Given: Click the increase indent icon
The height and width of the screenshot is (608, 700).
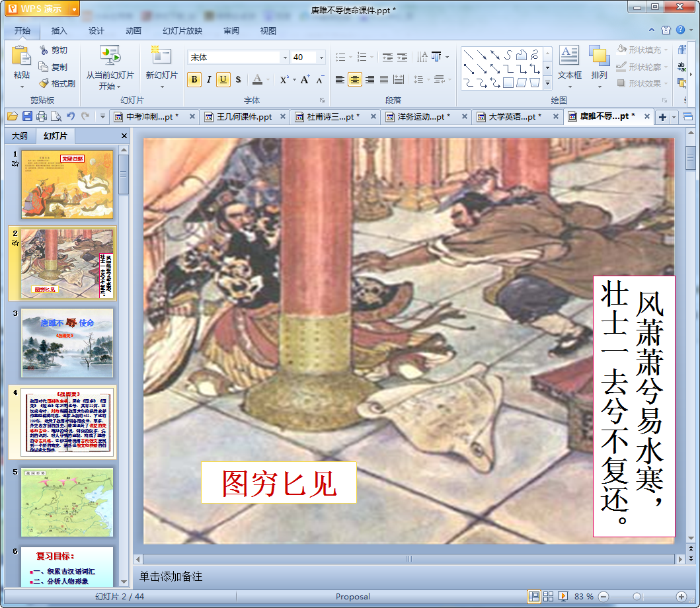Looking at the screenshot, I should click(403, 57).
